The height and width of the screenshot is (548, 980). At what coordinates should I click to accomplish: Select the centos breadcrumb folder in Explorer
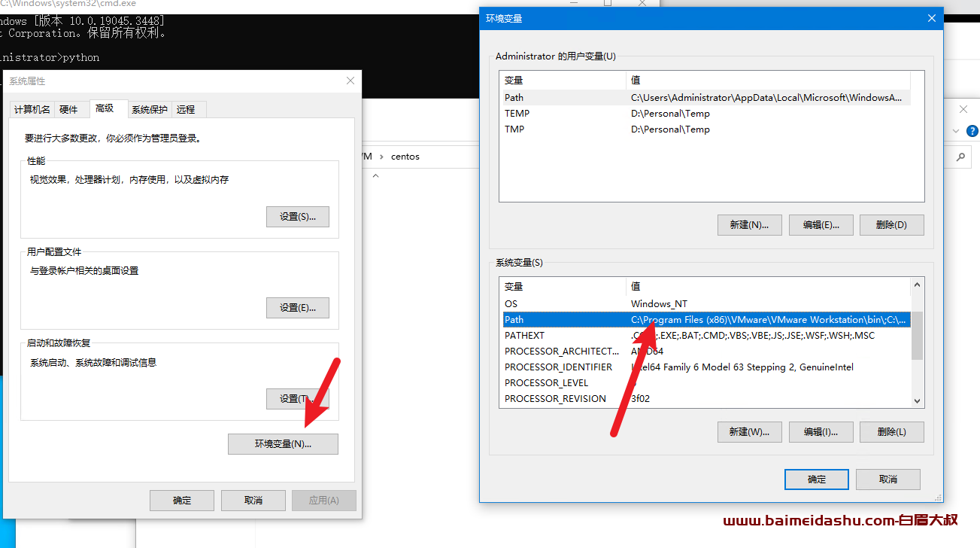coord(405,157)
